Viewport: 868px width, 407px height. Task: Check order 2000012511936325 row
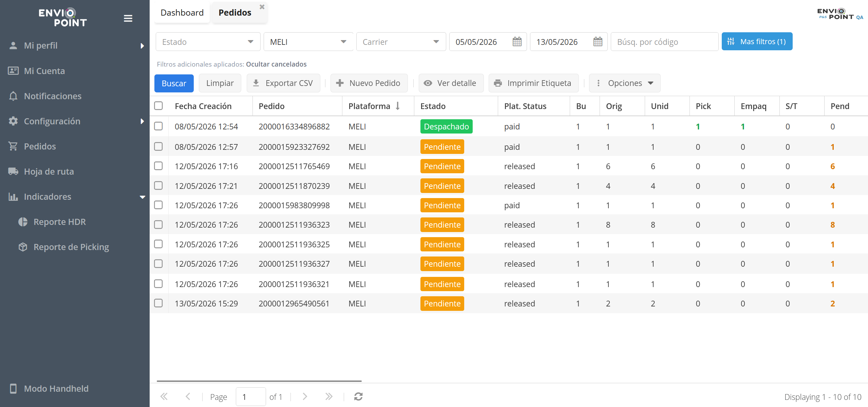(x=158, y=244)
